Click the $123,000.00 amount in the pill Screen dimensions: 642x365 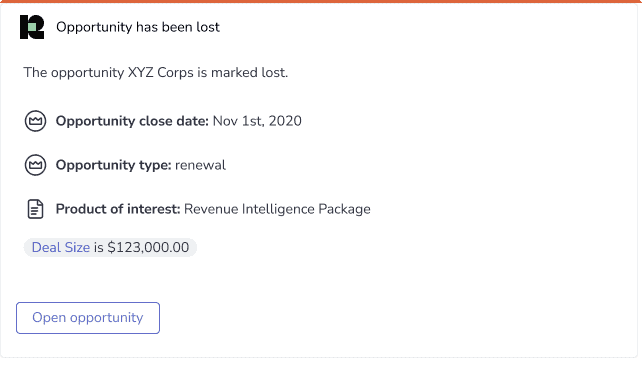148,247
